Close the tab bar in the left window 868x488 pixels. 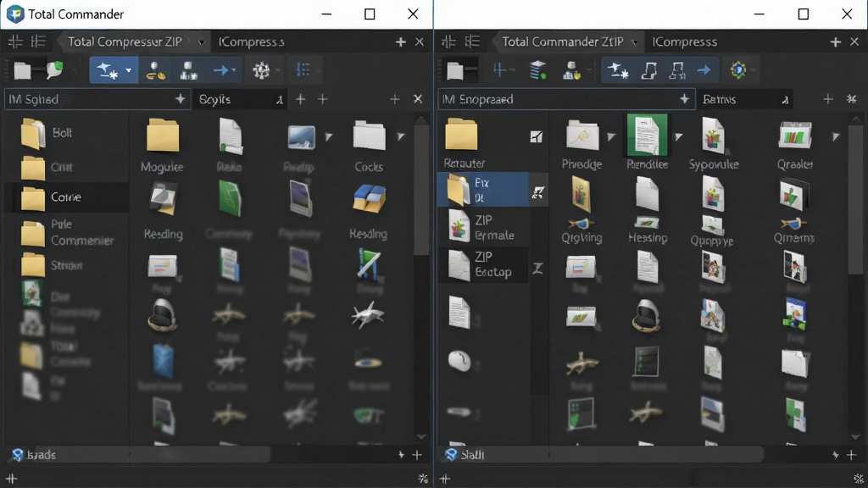pos(420,42)
